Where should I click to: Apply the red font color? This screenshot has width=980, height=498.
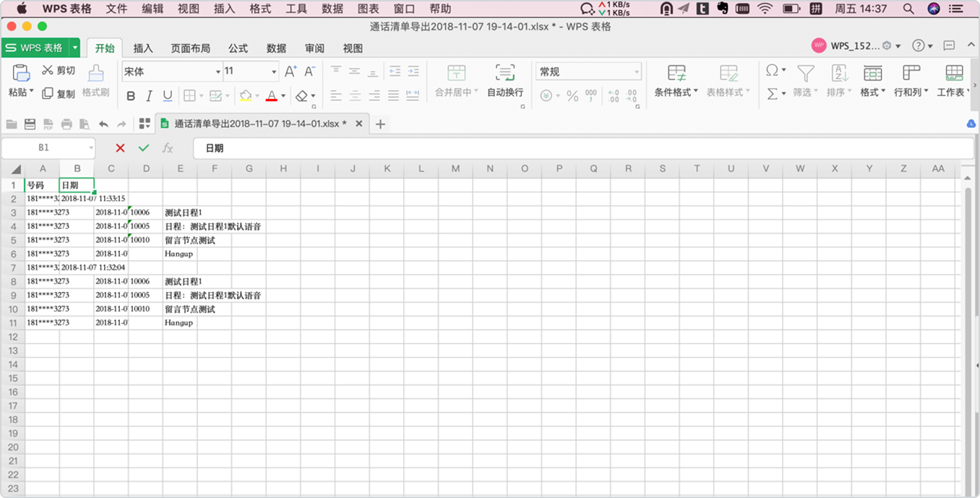(x=272, y=96)
